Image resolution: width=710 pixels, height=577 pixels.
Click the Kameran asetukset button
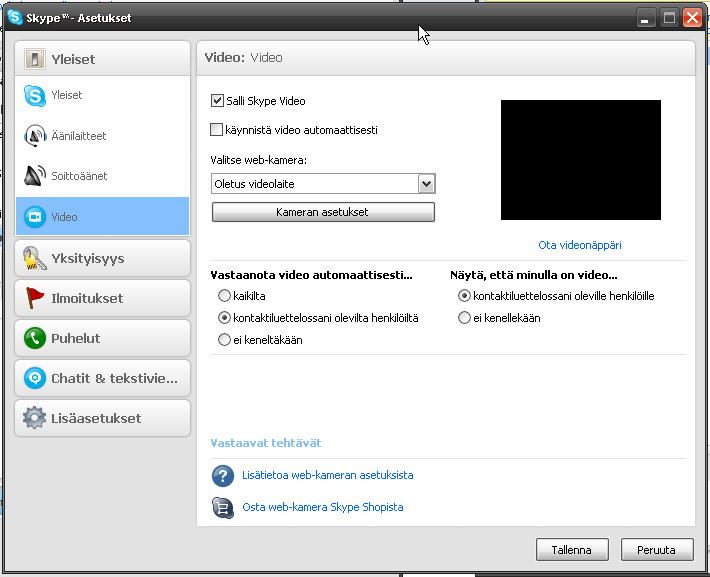[x=323, y=212]
